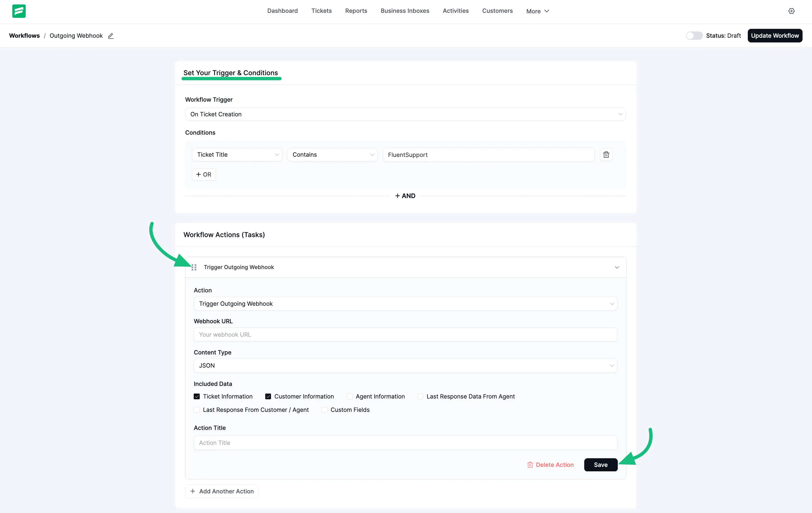Collapse the Trigger Outgoing Webhook action panel

point(617,267)
